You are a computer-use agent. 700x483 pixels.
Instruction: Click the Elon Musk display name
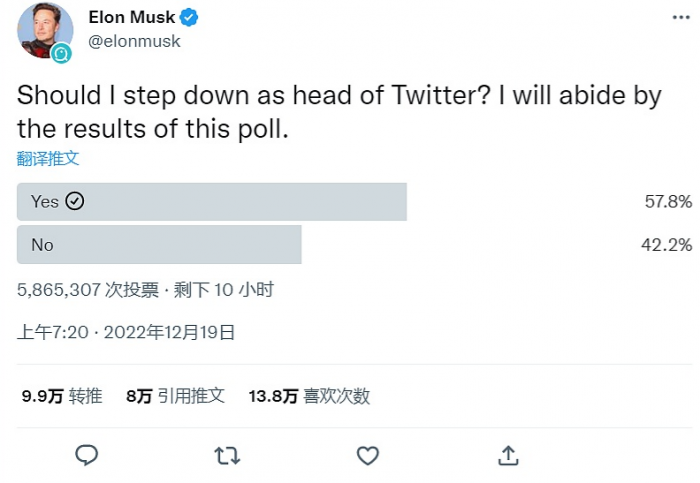(x=131, y=19)
